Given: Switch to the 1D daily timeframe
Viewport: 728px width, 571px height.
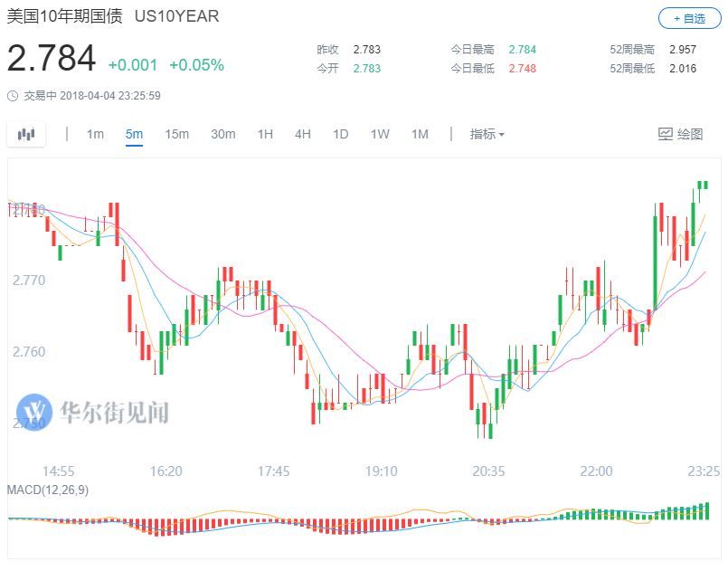Looking at the screenshot, I should point(341,133).
